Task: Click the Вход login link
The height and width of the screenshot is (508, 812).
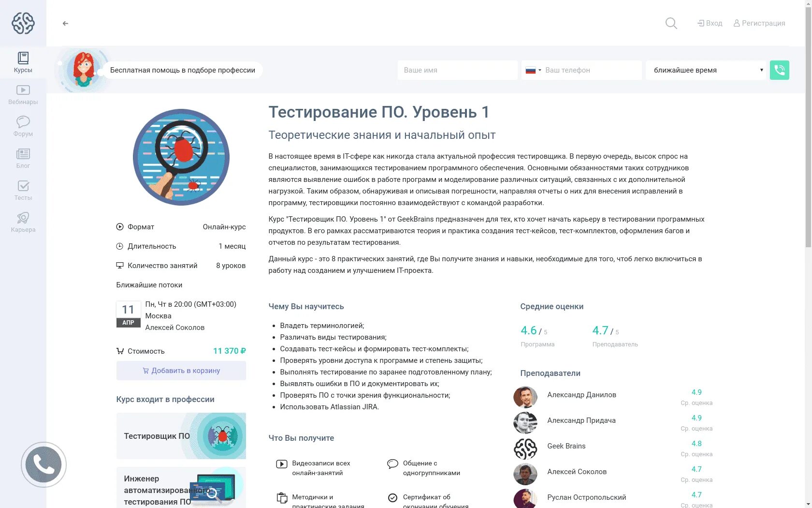Action: click(x=710, y=23)
